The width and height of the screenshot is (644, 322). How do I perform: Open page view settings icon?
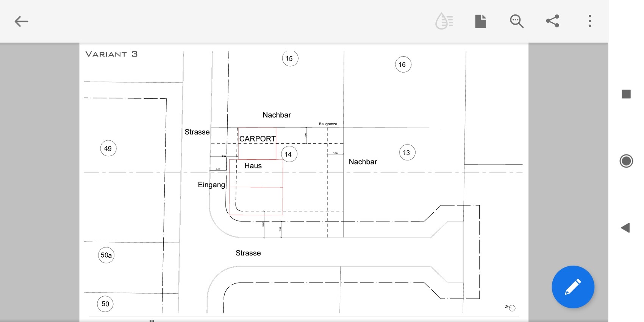click(480, 21)
